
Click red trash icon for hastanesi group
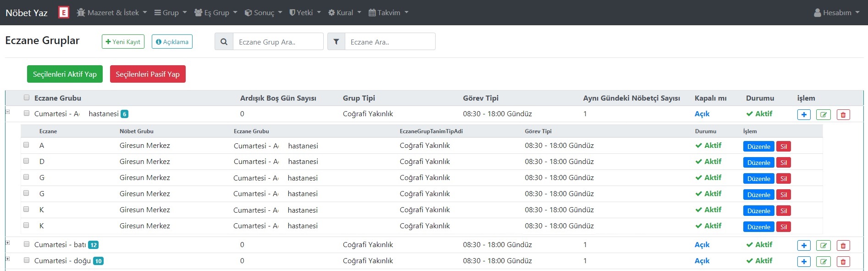tap(843, 114)
